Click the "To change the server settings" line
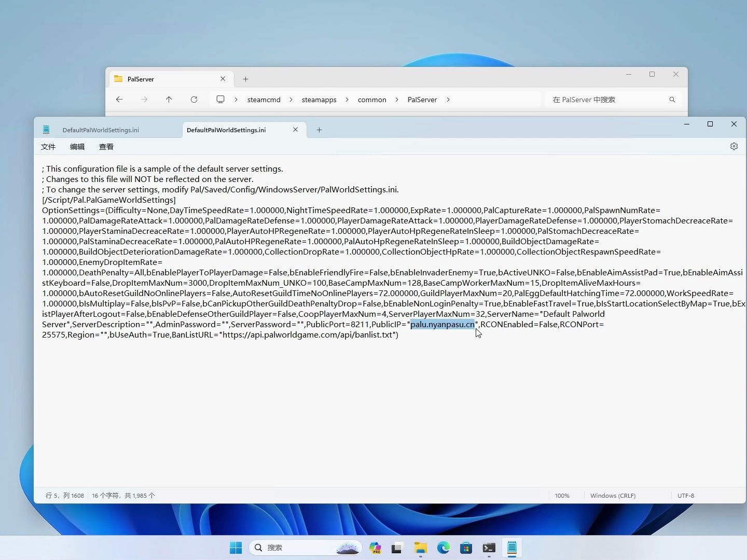Screen dimensions: 747x560 (220, 190)
